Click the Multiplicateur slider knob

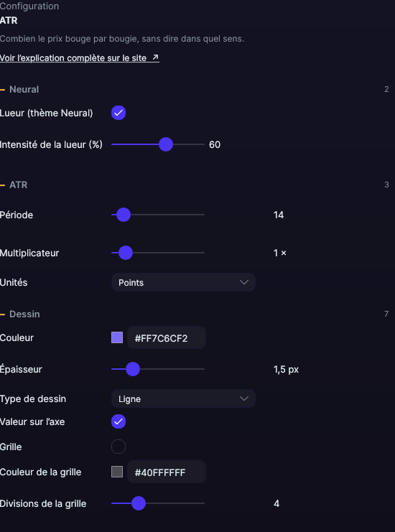click(126, 253)
